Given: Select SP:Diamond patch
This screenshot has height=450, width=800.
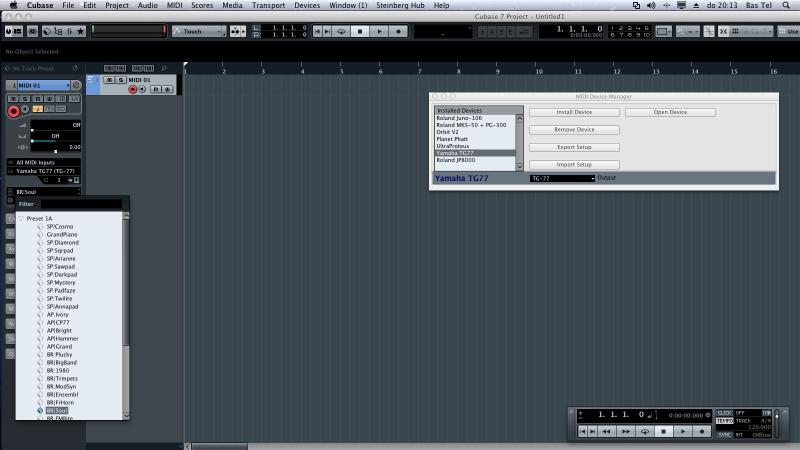Looking at the screenshot, I should coord(63,242).
